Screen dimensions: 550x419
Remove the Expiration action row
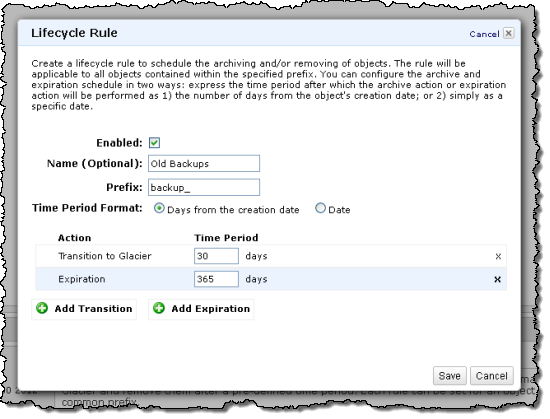click(x=497, y=279)
